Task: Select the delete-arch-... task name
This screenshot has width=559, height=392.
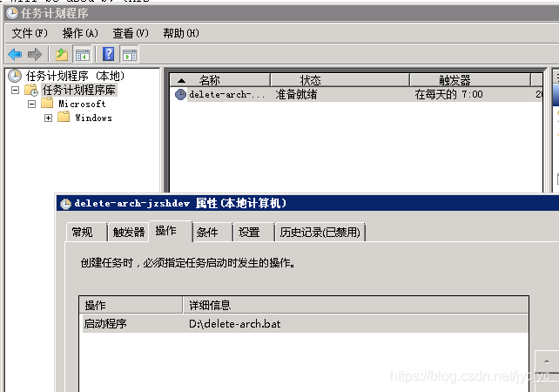Action: click(227, 95)
